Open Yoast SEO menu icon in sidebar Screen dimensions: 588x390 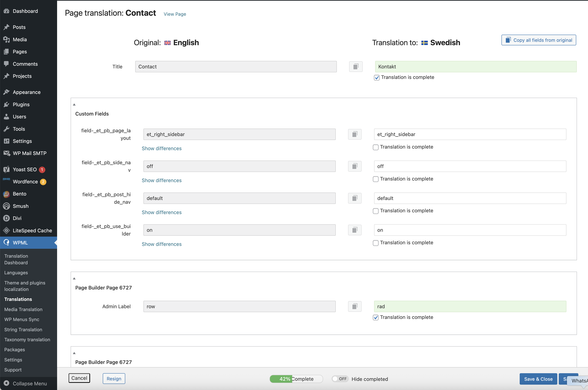click(x=6, y=170)
